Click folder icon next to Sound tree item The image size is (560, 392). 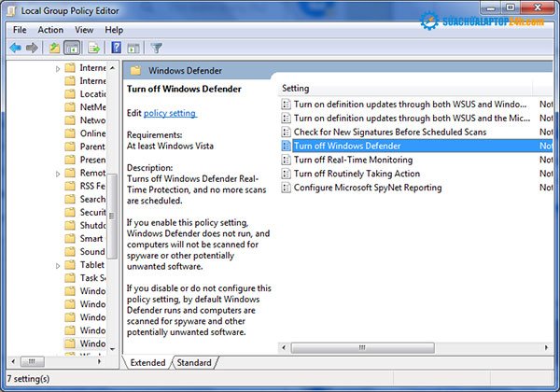70,252
